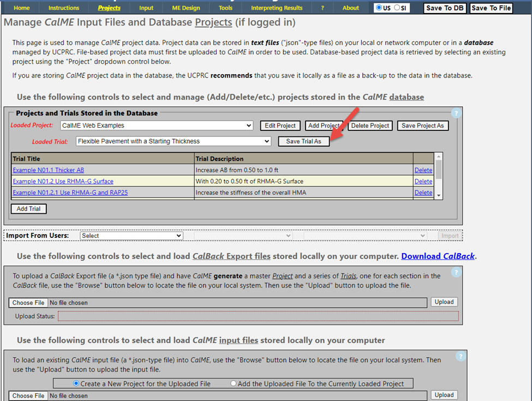The width and height of the screenshot is (532, 401).
Task: Select the SI units radio button
Action: pos(397,8)
